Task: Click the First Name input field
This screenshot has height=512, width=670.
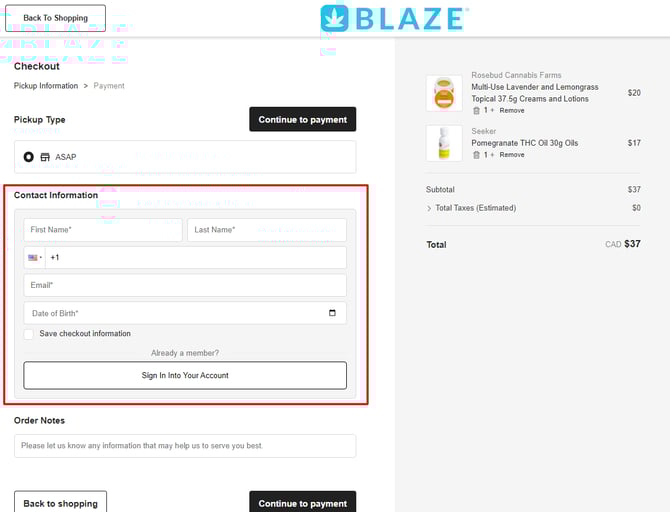Action: coord(102,230)
